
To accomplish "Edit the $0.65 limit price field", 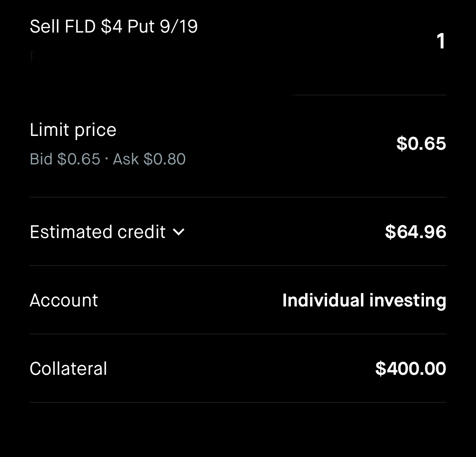I will tap(421, 143).
